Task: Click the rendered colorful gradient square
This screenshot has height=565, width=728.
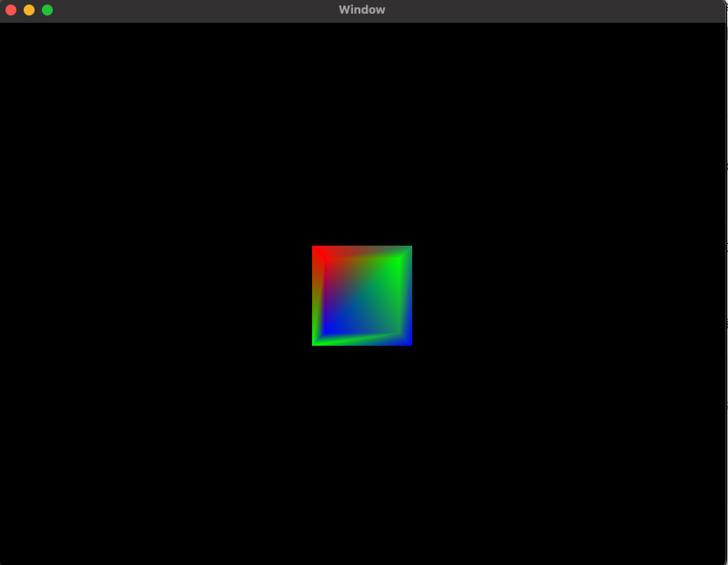Action: [361, 296]
